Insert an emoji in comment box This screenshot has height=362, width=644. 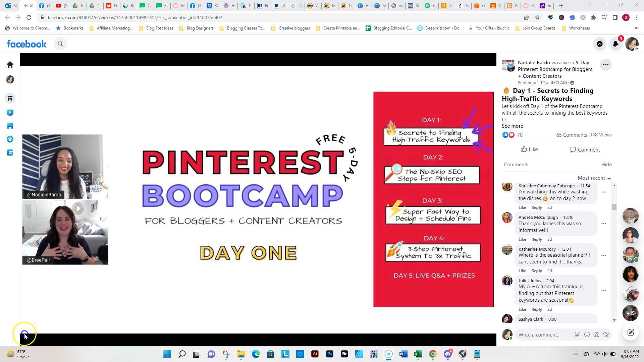click(x=587, y=335)
